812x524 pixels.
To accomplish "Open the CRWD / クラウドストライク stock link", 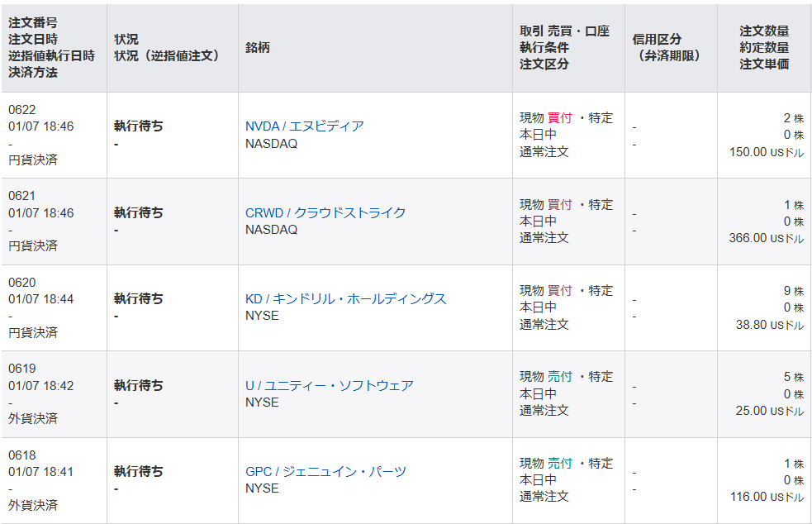I will 325,213.
